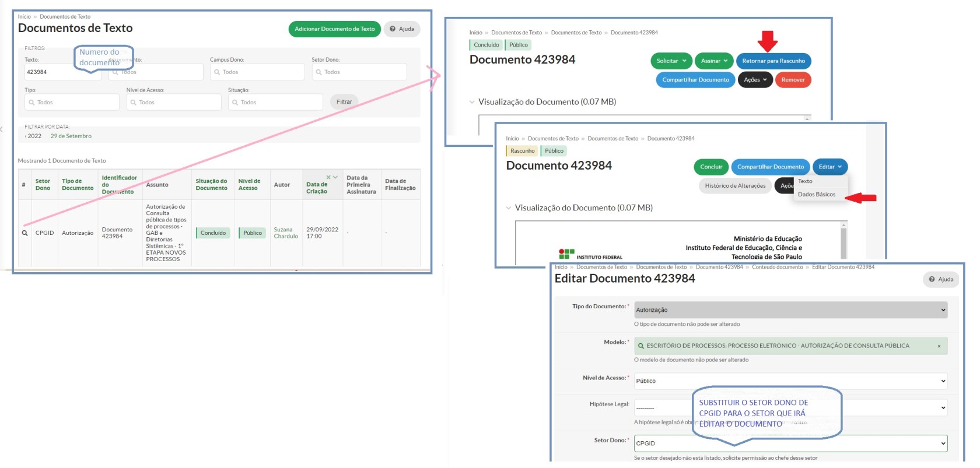This screenshot has height=468, width=980.
Task: Open the Hipótese Legal select
Action: (x=790, y=408)
